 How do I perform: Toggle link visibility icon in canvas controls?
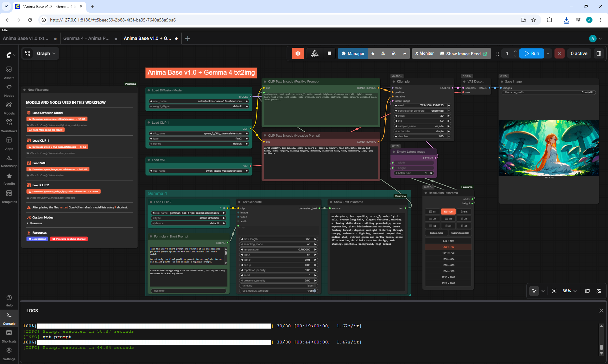click(599, 291)
